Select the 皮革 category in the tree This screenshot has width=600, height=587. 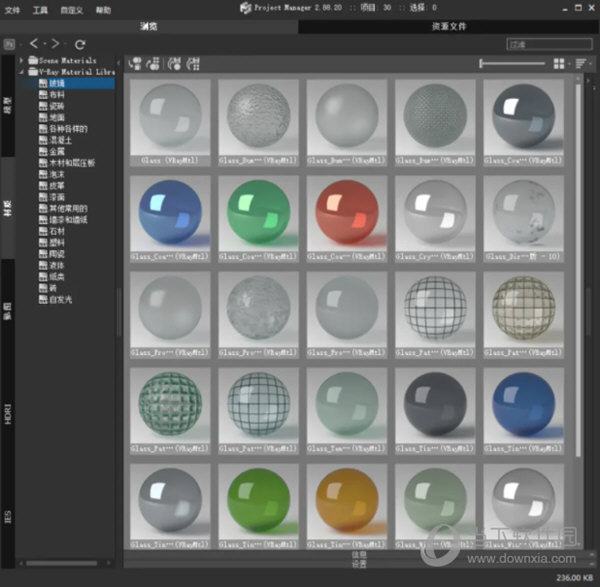coord(57,186)
